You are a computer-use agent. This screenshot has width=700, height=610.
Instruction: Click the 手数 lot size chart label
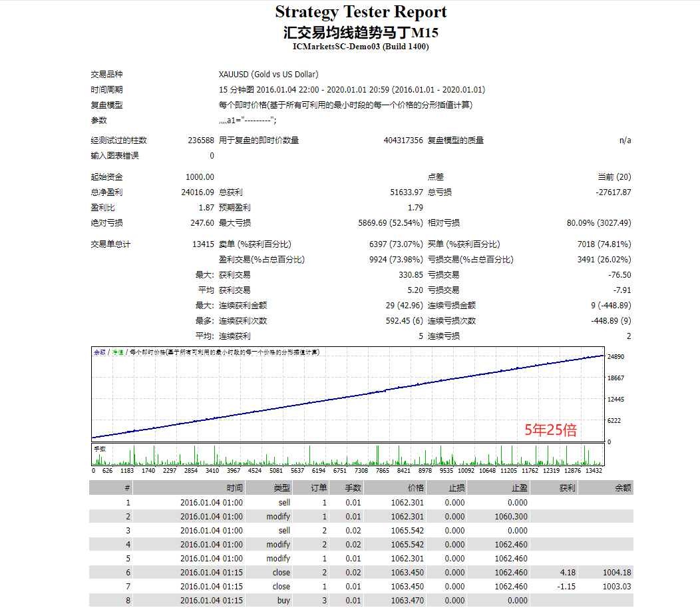coord(100,449)
